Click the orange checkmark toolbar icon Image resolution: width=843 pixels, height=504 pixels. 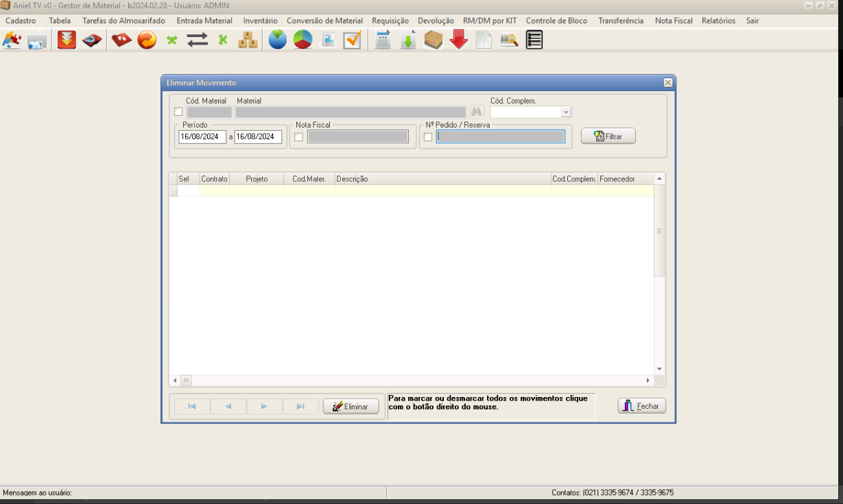pos(353,40)
